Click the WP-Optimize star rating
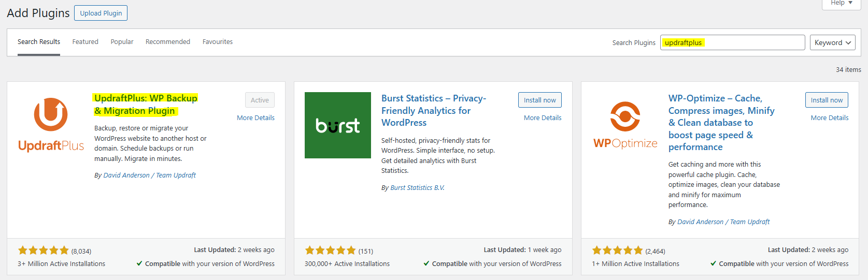The image size is (868, 280). 618,250
